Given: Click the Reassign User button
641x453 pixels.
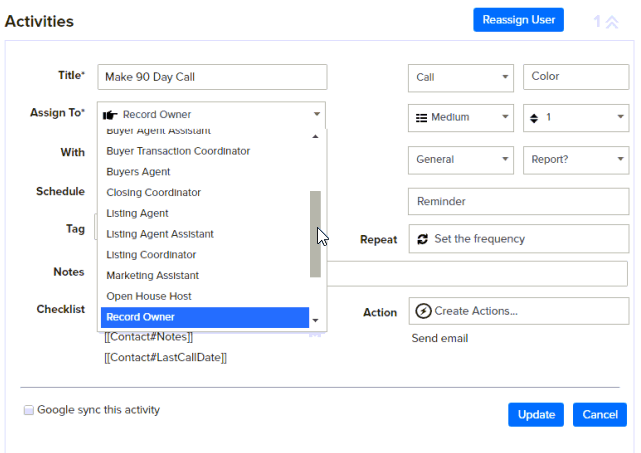Looking at the screenshot, I should 519,20.
